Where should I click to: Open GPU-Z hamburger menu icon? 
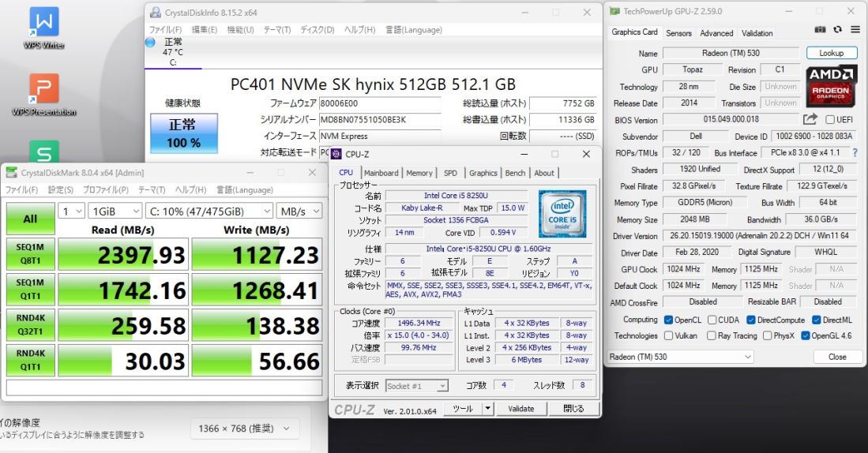[x=855, y=30]
